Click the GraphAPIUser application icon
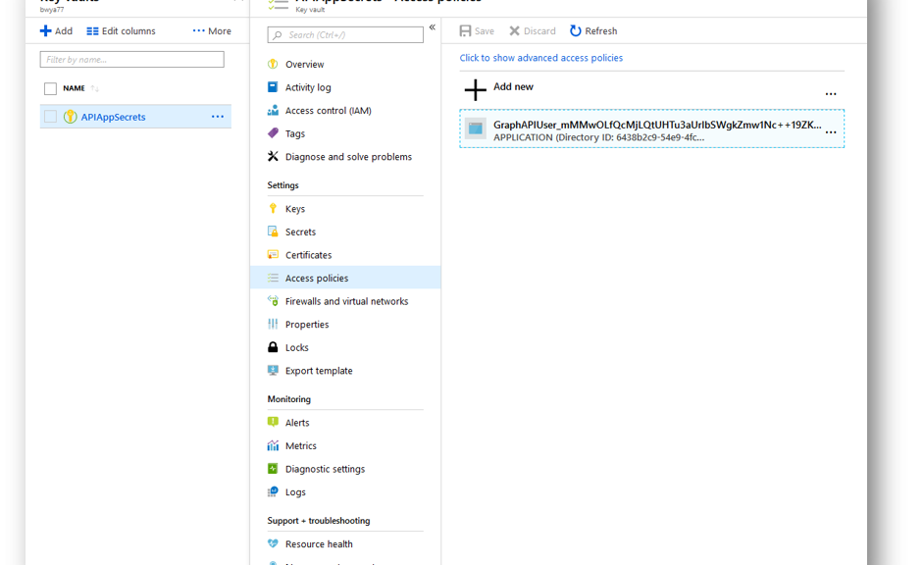Viewport: 924px width, 565px height. tap(475, 128)
